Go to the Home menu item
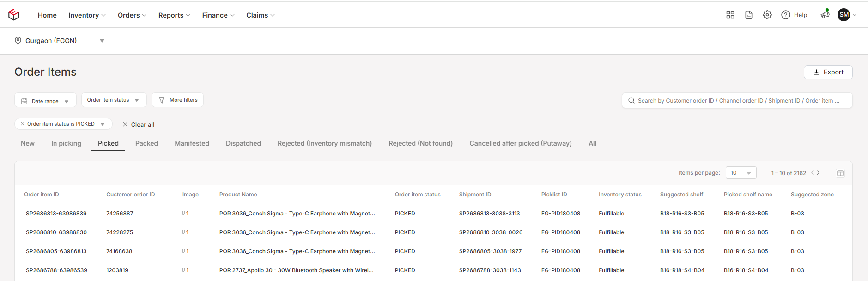Viewport: 868px width, 281px height. point(47,15)
